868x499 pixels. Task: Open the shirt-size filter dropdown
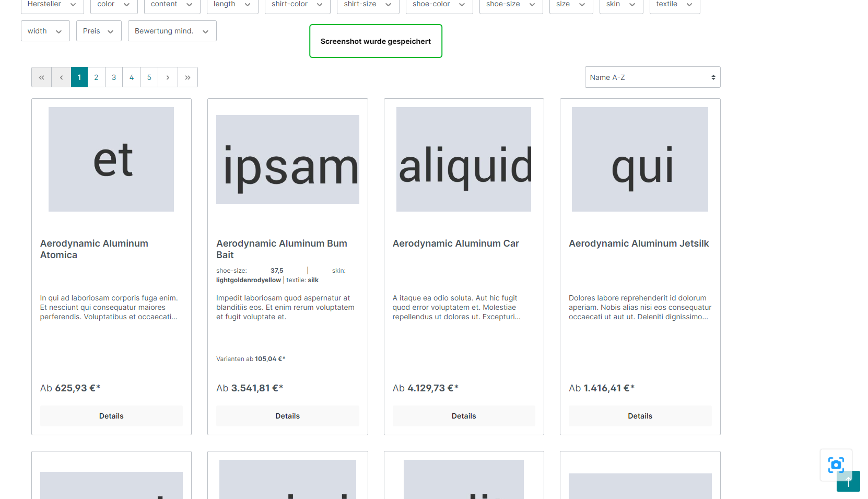pyautogui.click(x=368, y=4)
